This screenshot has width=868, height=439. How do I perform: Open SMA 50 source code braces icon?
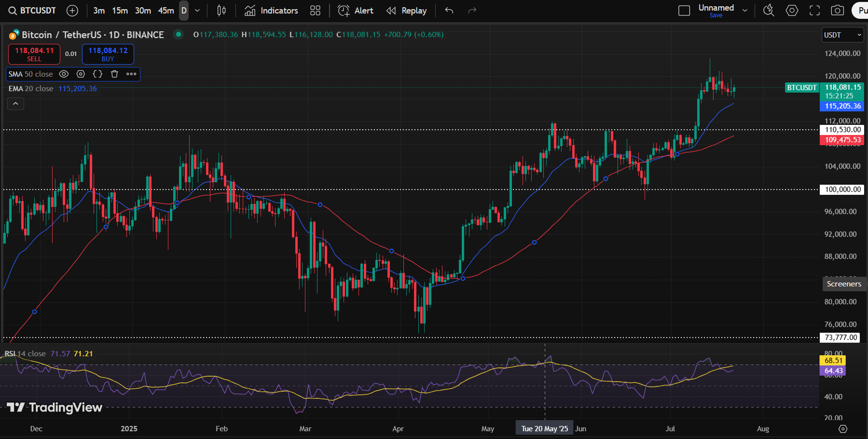click(x=98, y=74)
